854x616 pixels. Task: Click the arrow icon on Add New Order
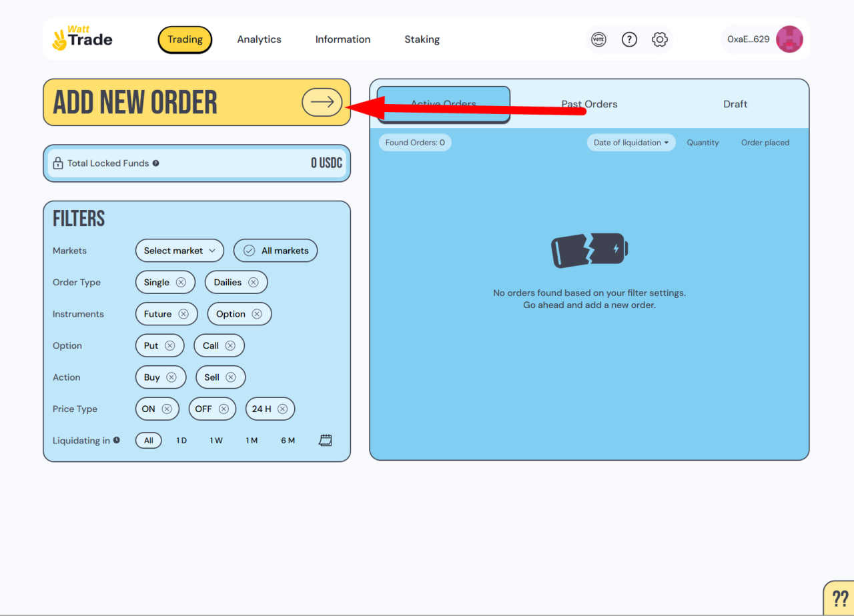(x=322, y=102)
